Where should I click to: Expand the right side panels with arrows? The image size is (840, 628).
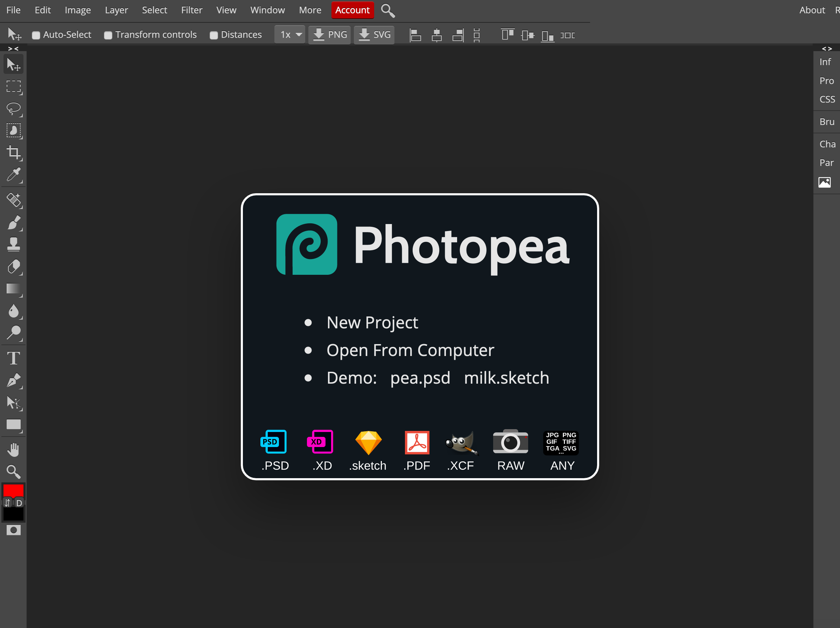[x=827, y=49]
